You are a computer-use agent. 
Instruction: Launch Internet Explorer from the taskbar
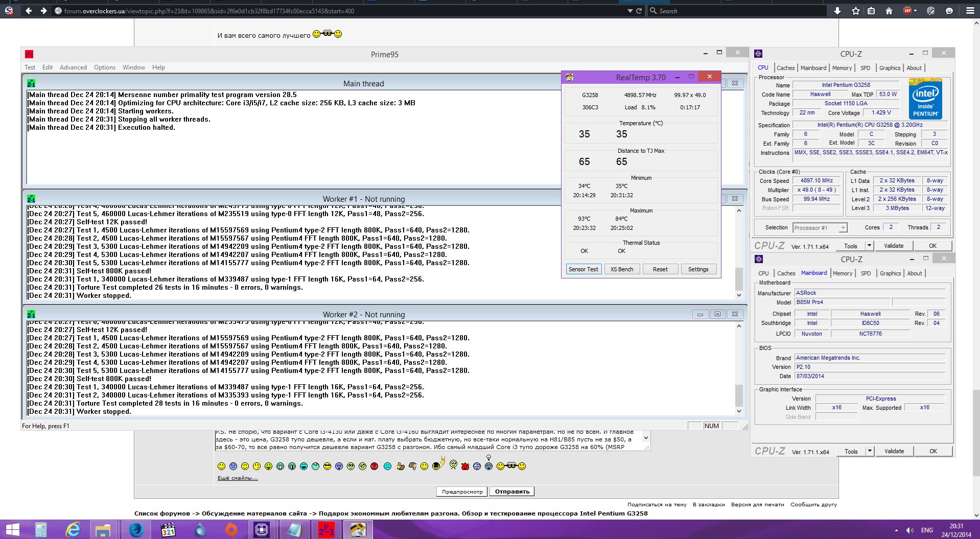(x=73, y=529)
